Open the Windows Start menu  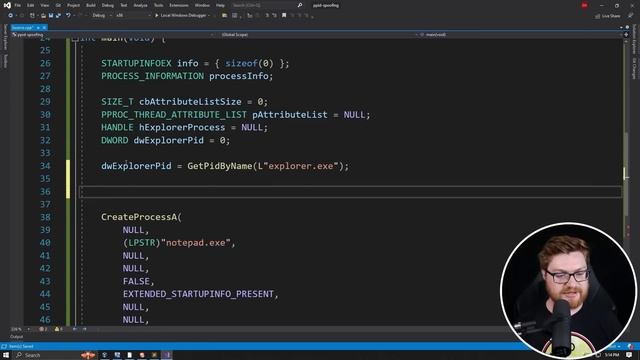pos(6,355)
